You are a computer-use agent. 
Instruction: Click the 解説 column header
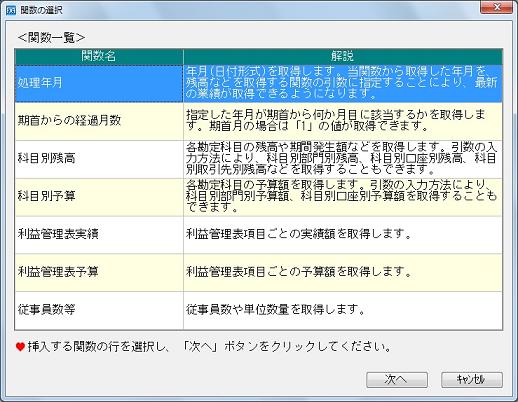tap(343, 57)
